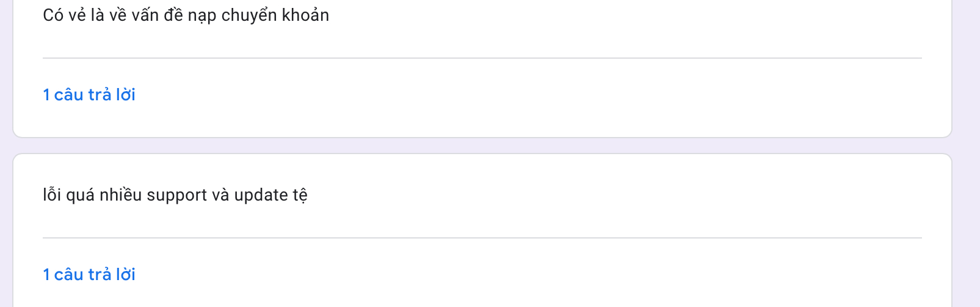Click the purple gap between the two response cards
This screenshot has width=980, height=307.
(x=482, y=146)
